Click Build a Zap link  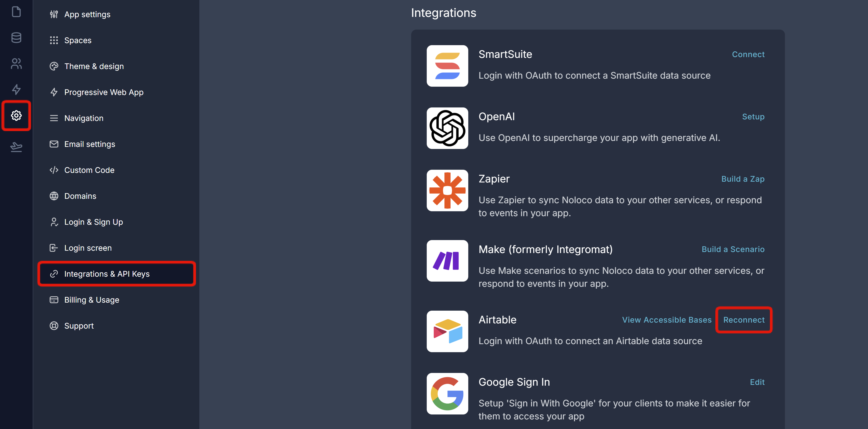(743, 179)
